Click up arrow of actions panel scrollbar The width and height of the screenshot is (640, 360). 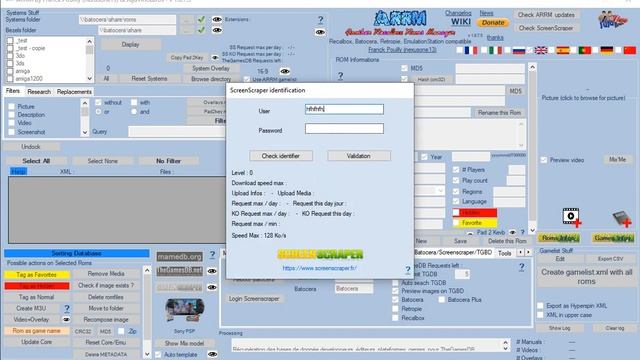click(x=147, y=270)
